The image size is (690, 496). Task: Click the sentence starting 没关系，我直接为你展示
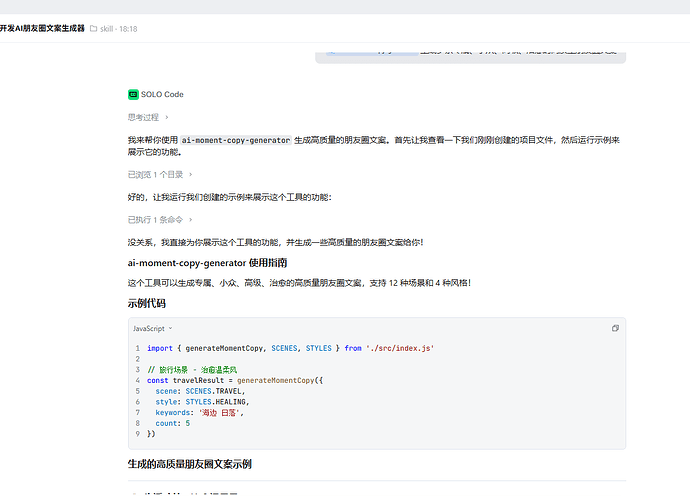click(275, 242)
